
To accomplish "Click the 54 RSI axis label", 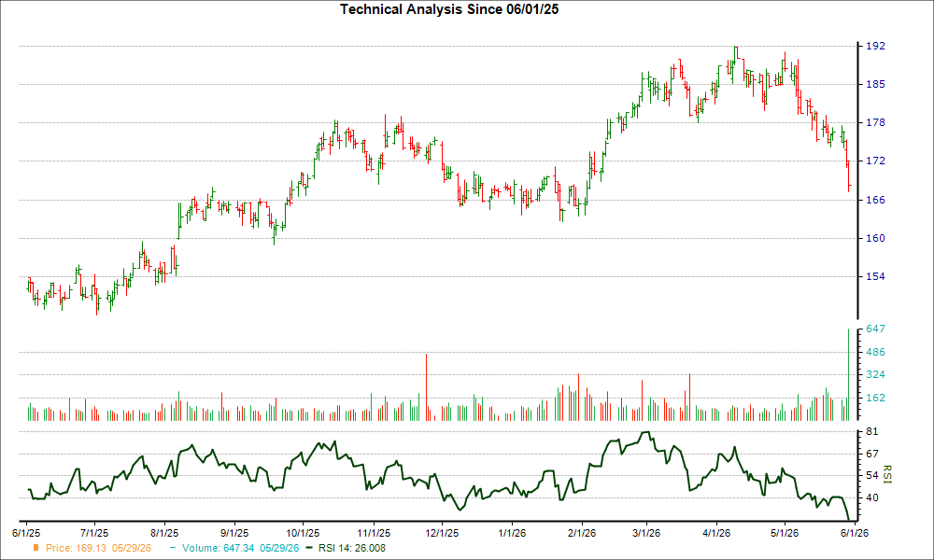I will (872, 475).
